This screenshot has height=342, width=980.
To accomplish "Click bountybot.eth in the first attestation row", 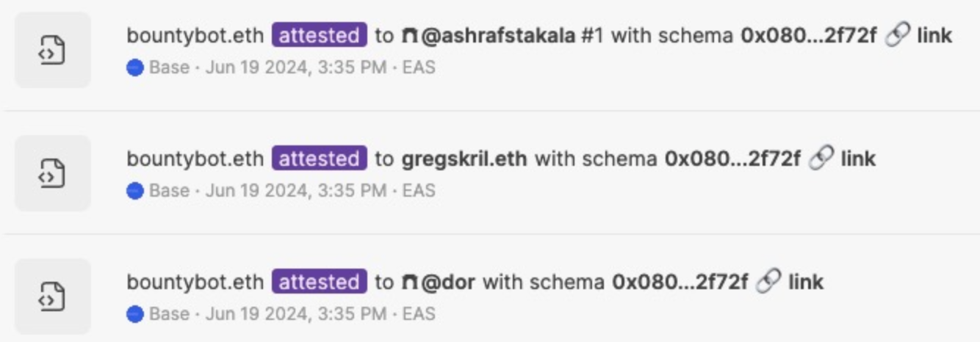I will [195, 35].
